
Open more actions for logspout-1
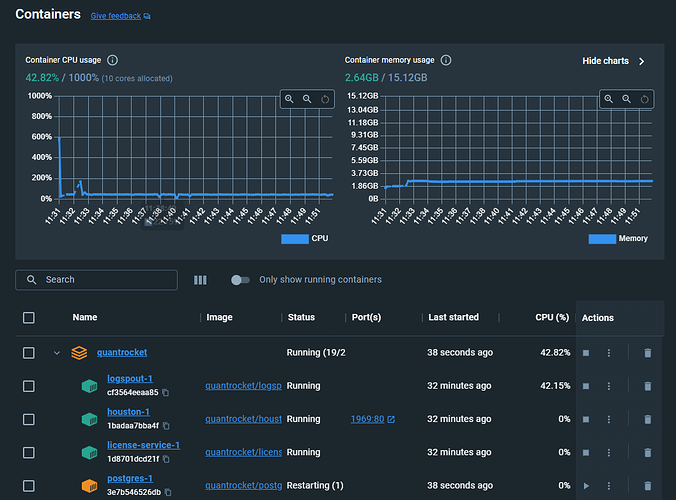(x=609, y=386)
